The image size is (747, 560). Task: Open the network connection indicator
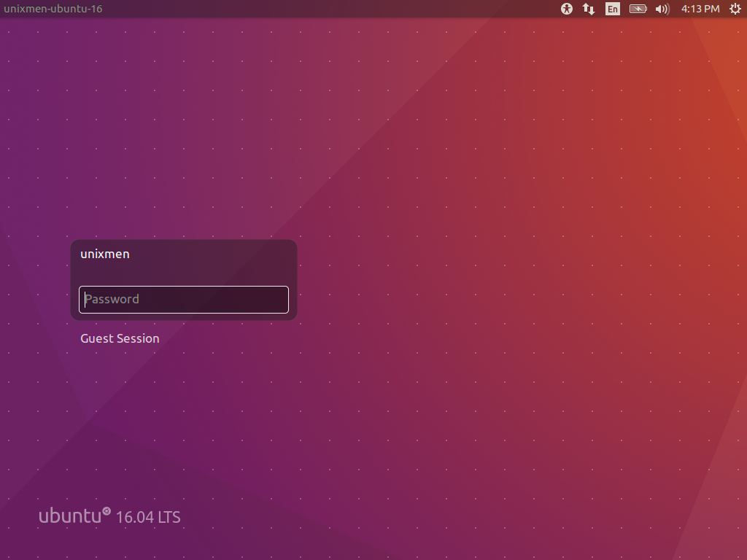tap(589, 9)
